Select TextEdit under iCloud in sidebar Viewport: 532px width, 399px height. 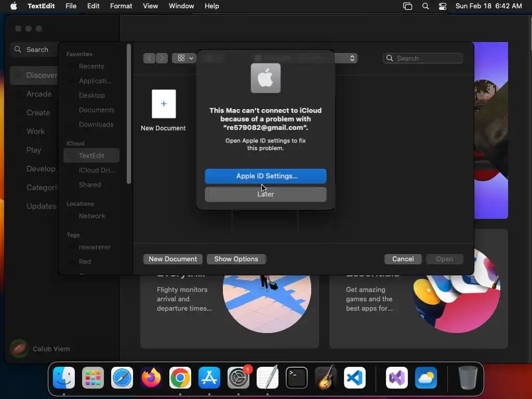click(91, 155)
